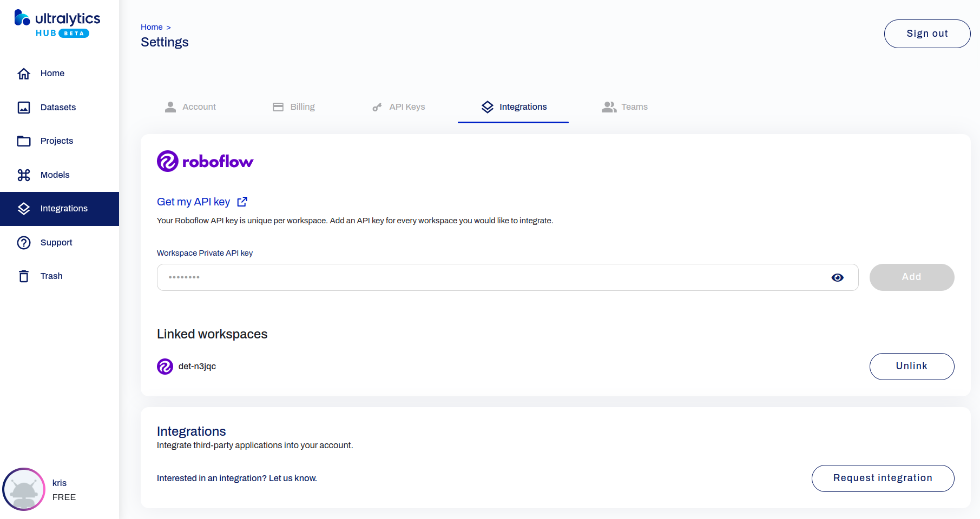
Task: Click Request integration button
Action: click(883, 478)
